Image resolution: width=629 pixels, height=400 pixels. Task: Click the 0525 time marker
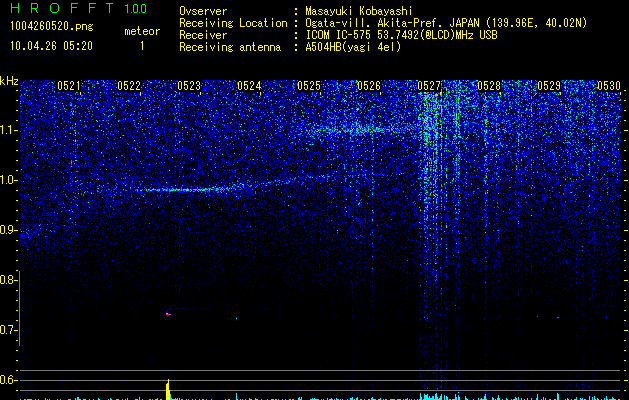(x=308, y=85)
